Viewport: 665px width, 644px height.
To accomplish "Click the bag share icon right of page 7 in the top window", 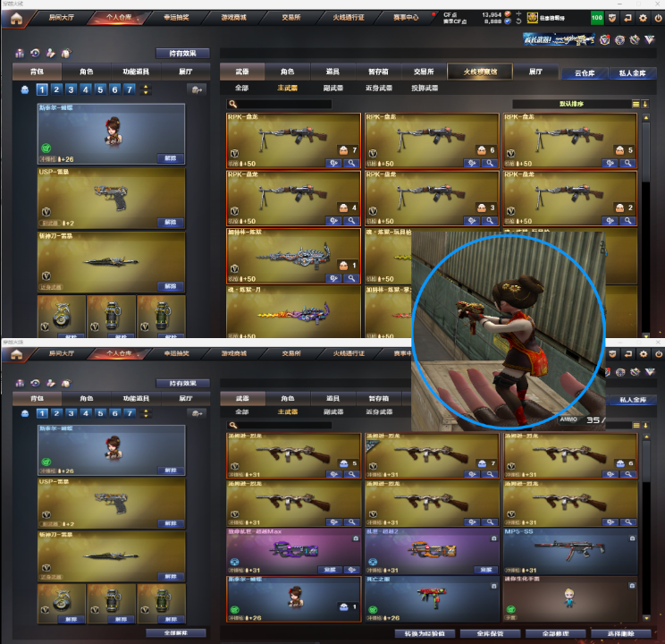I will tap(197, 89).
